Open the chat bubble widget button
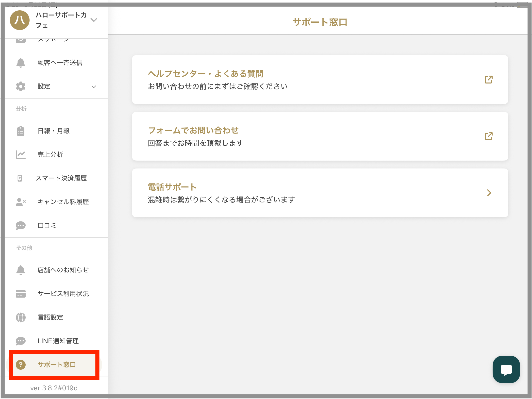 coord(506,369)
